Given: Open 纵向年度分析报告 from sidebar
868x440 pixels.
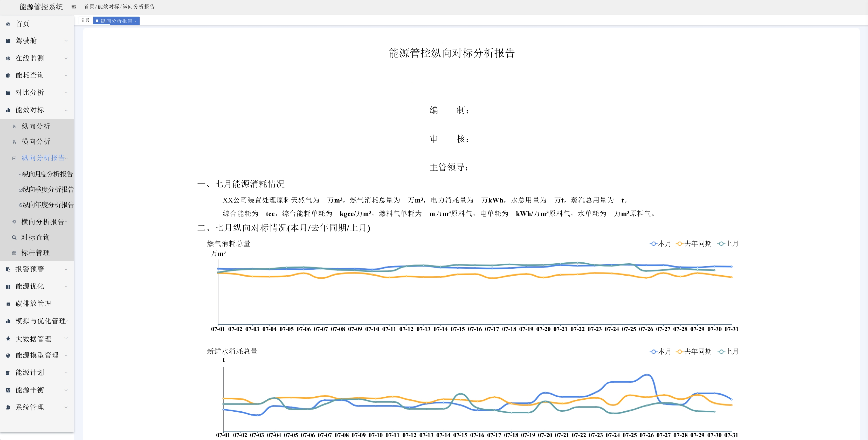Looking at the screenshot, I should [48, 205].
